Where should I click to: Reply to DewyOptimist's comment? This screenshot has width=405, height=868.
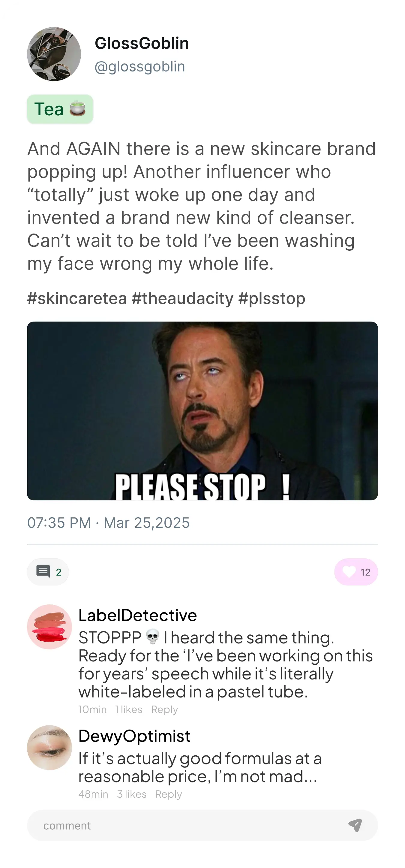168,794
